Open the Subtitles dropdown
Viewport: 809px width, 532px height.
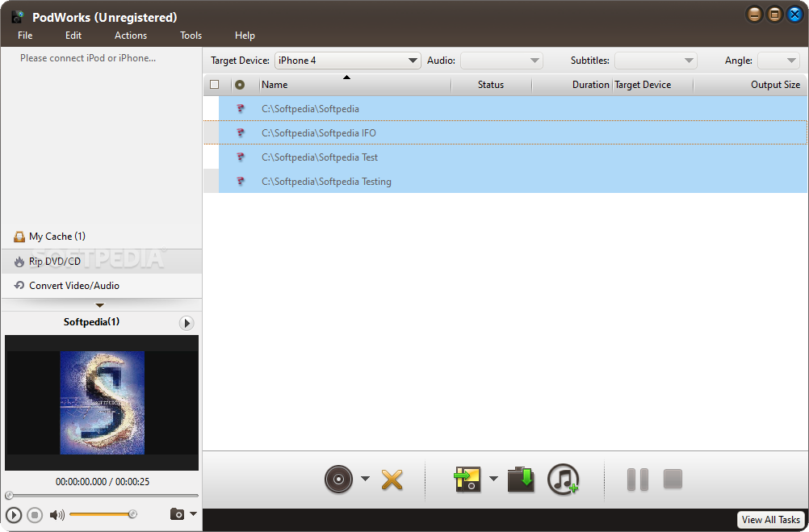click(x=656, y=61)
